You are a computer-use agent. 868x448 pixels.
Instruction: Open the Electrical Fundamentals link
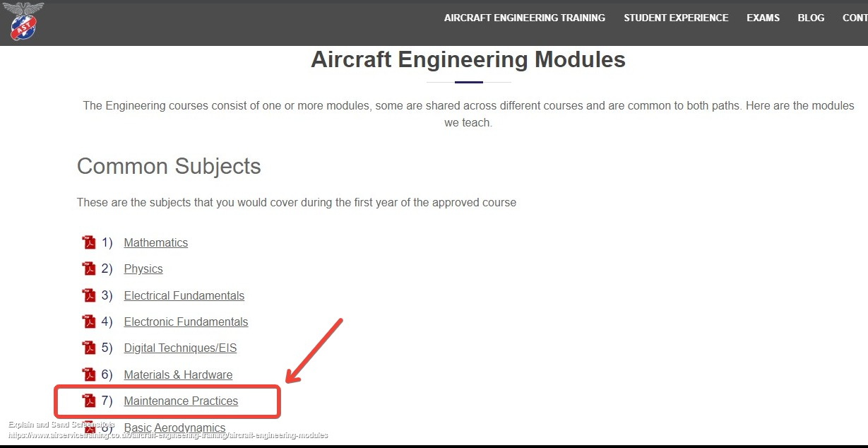184,295
